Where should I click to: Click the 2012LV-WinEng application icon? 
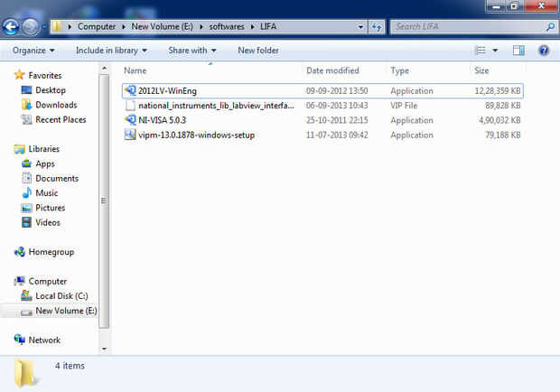pos(130,90)
